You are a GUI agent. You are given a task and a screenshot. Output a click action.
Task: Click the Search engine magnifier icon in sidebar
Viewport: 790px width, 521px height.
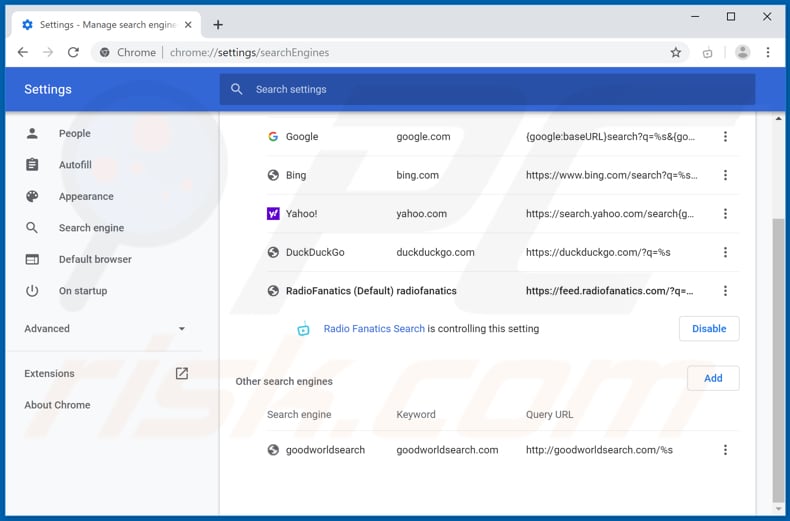point(32,228)
